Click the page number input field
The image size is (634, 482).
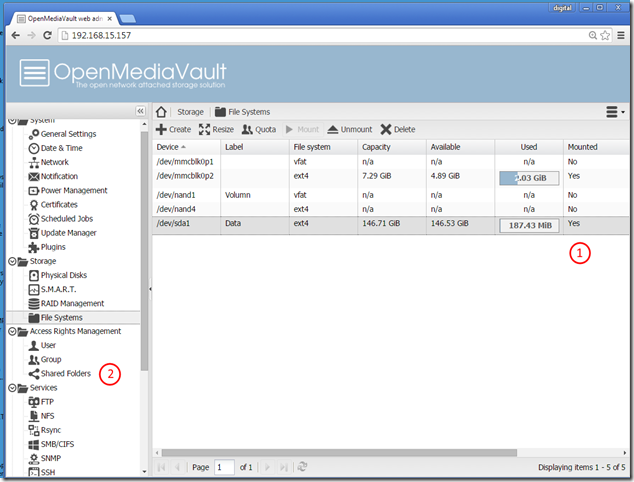[224, 467]
